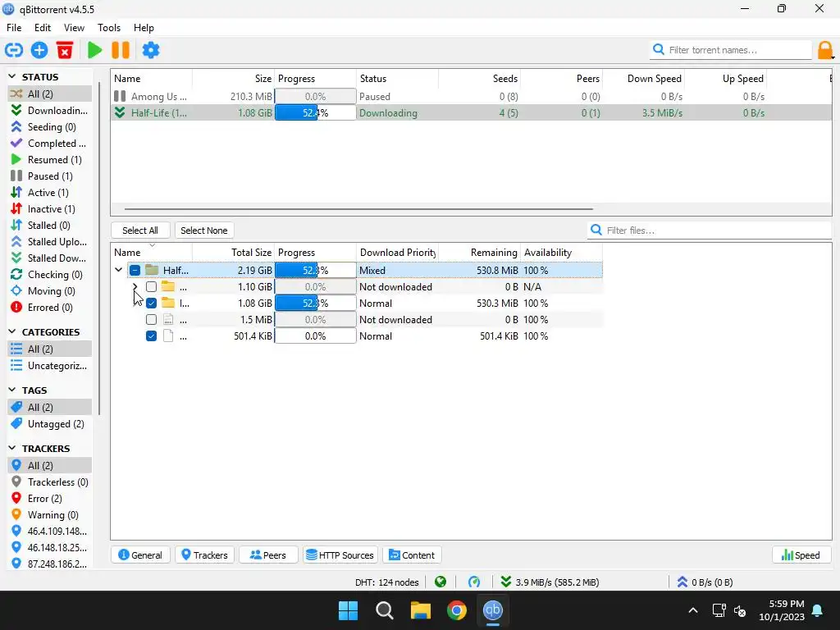The height and width of the screenshot is (630, 840).
Task: Switch to the Peers tab
Action: (268, 555)
